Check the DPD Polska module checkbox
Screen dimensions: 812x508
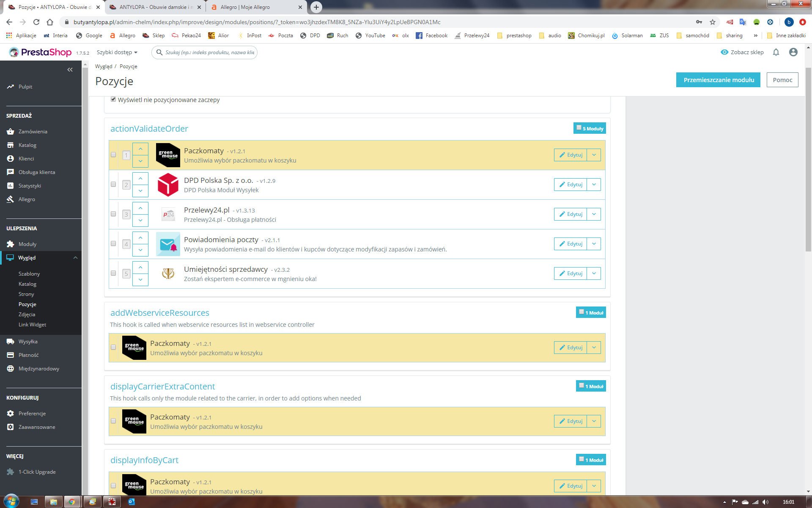(113, 184)
